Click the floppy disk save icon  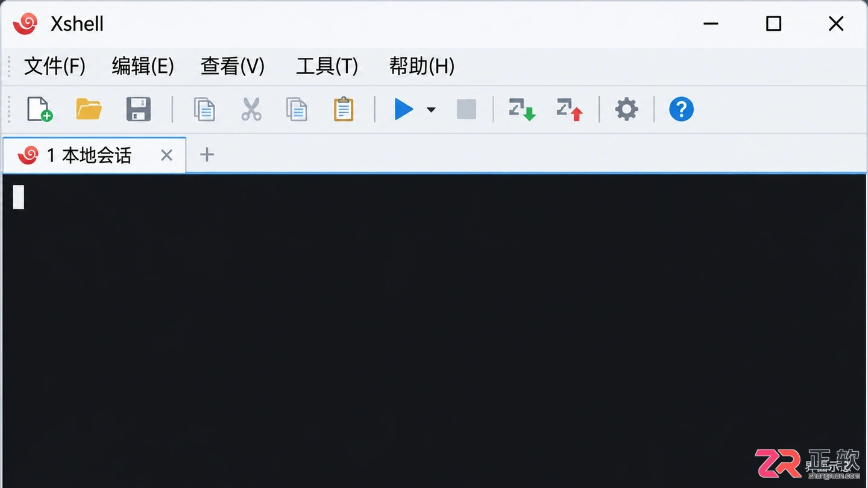coord(139,109)
